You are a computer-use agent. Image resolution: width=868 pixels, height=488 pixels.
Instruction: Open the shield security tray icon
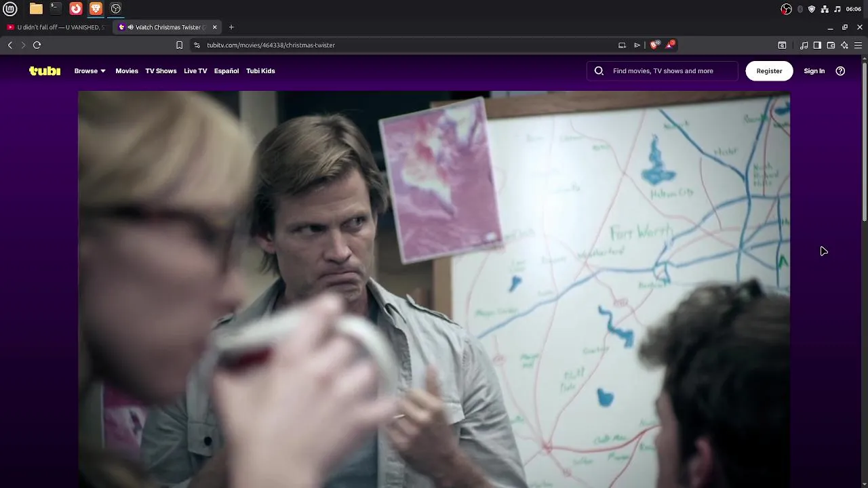click(812, 9)
